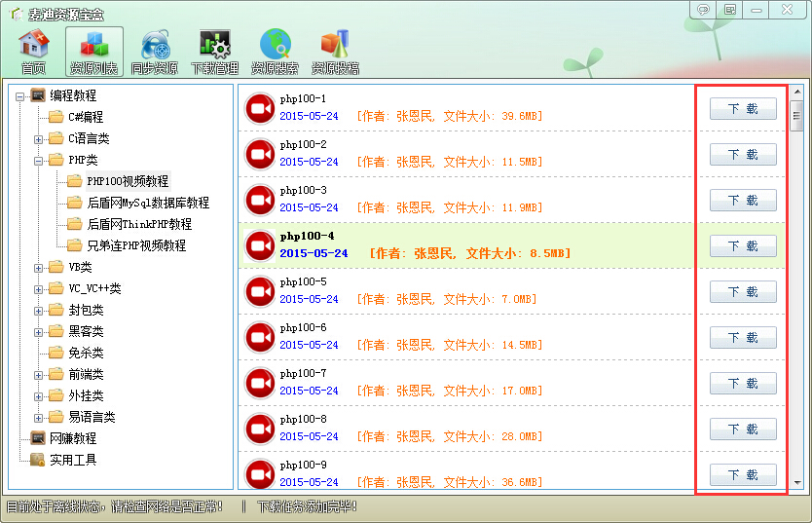Open the 资源搜索 search icon

275,52
